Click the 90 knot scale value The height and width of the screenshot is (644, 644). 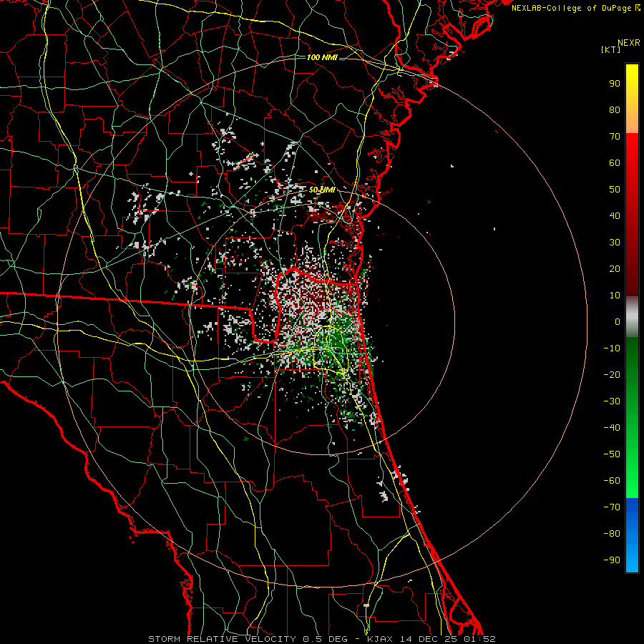(615, 84)
